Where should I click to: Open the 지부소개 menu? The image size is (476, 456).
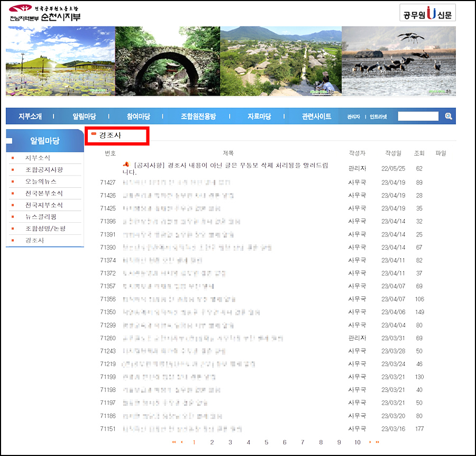pos(30,116)
